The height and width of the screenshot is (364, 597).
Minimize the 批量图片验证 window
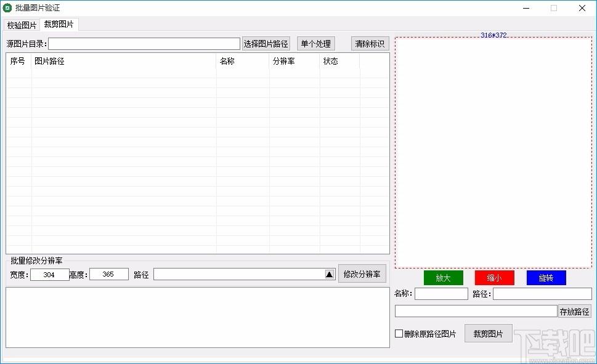(x=526, y=8)
